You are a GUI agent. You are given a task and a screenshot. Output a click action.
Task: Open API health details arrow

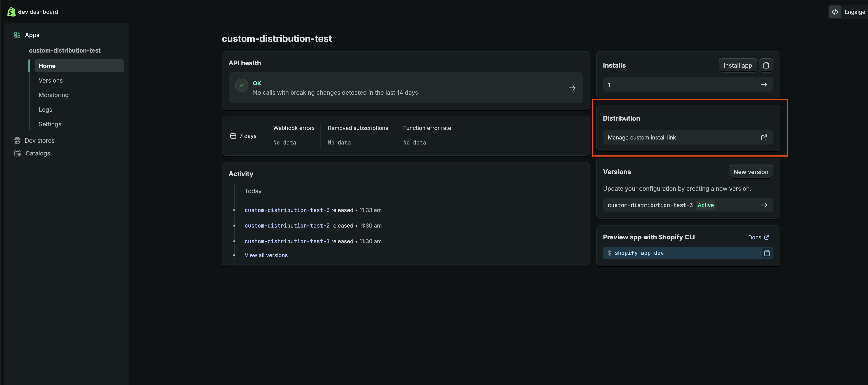[572, 88]
